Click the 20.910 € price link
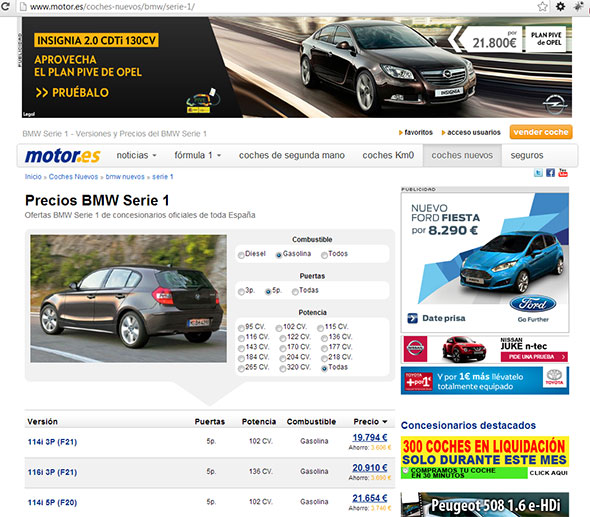Viewport: 590px width, 517px height. (x=370, y=468)
